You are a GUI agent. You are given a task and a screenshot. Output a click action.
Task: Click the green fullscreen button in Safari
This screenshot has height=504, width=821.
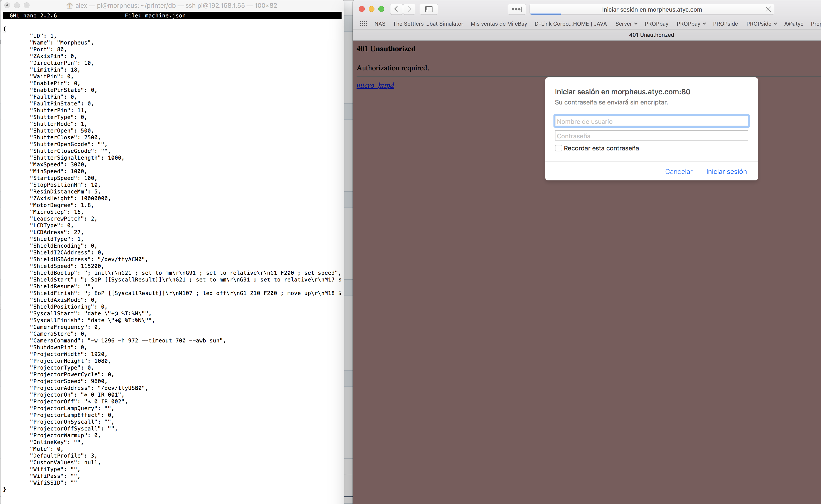[381, 9]
